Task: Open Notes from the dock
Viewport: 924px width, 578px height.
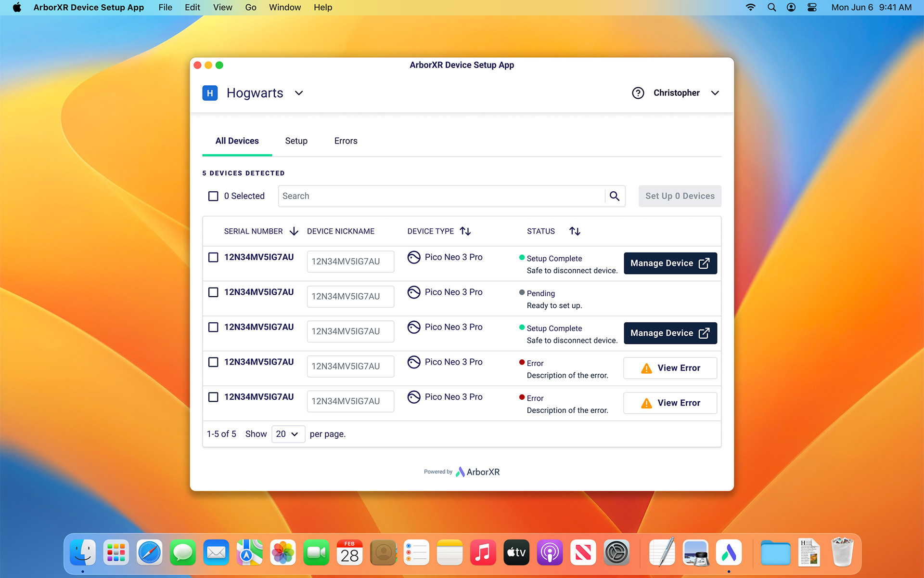Action: tap(449, 552)
